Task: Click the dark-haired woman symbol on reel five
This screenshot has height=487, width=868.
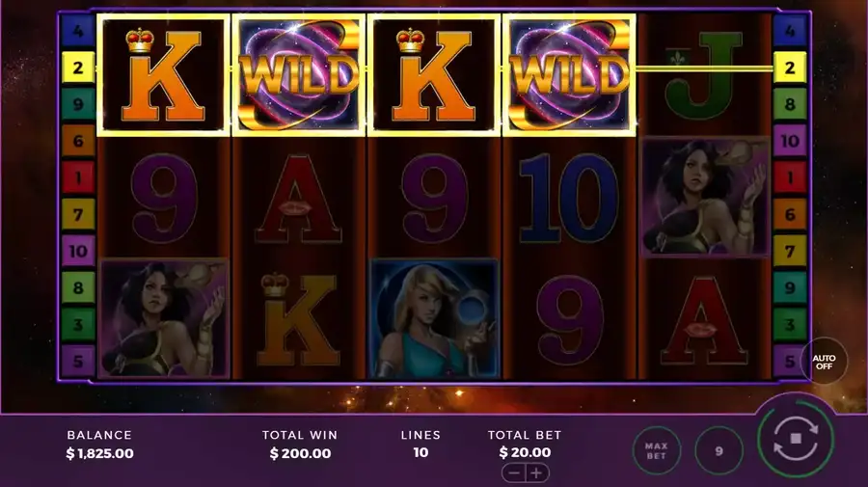Action: pyautogui.click(x=705, y=197)
